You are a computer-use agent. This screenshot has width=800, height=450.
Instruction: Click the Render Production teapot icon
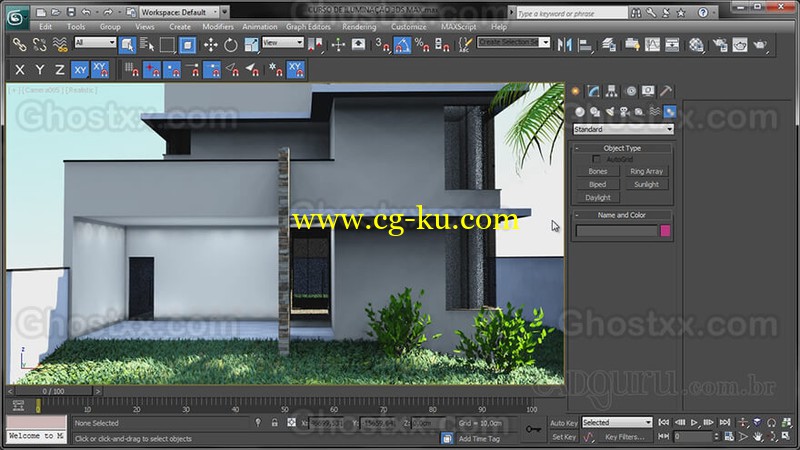pyautogui.click(x=760, y=45)
